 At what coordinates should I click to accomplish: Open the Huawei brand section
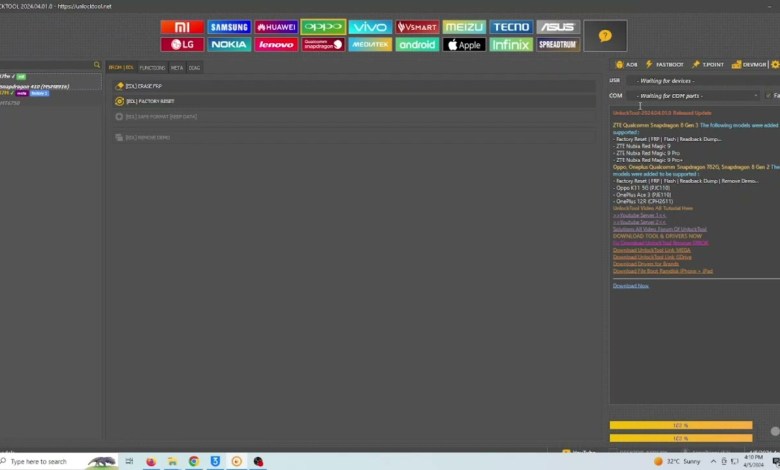(276, 27)
